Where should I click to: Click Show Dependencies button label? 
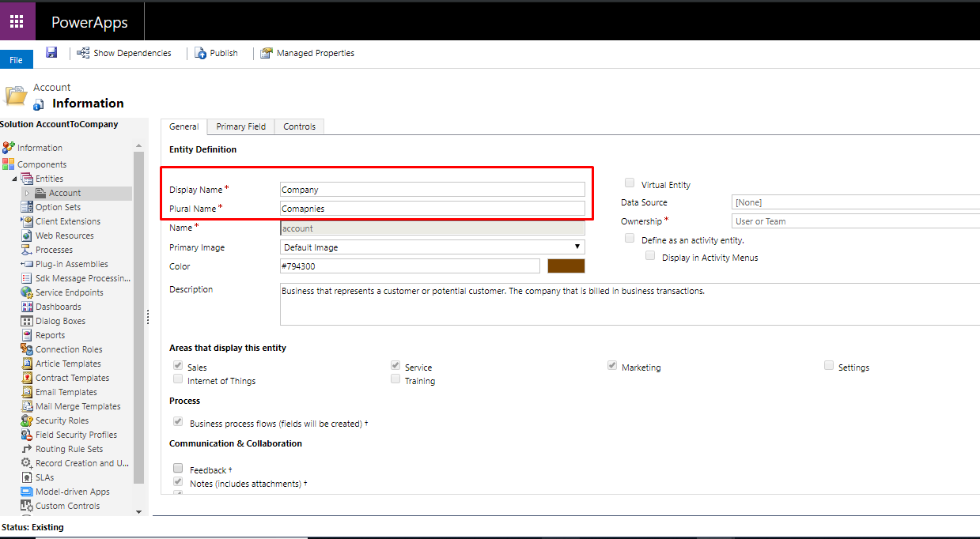[x=132, y=53]
